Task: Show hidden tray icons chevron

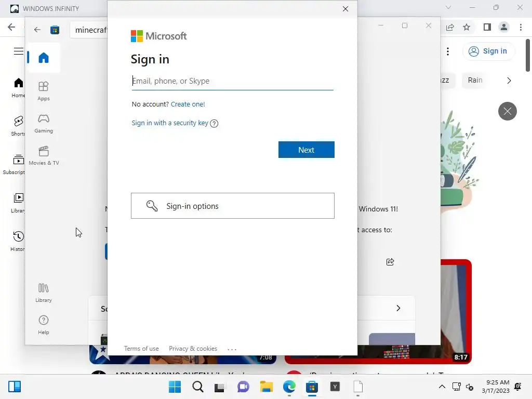Action: [442, 387]
